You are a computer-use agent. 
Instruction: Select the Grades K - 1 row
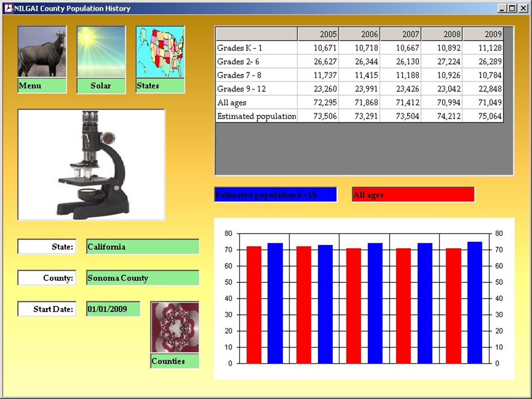coord(256,48)
